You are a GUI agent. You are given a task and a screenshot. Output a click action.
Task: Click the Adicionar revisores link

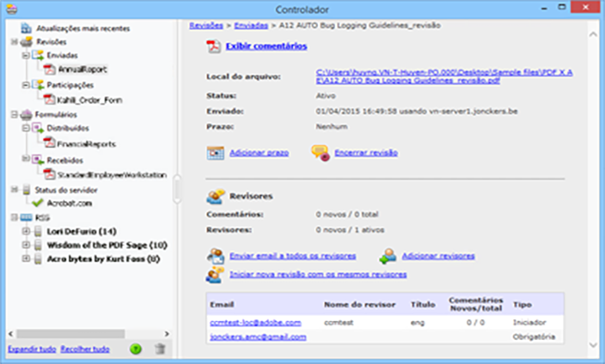click(438, 256)
